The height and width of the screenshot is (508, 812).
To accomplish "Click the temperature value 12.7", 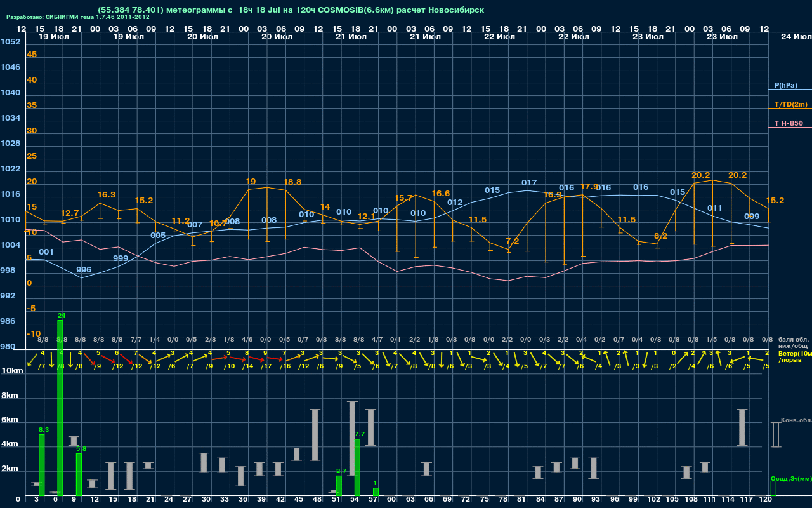I will (x=70, y=213).
